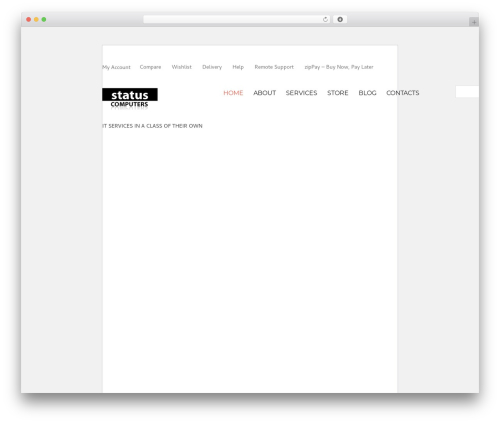Open zipPay – Buy Now, Pay Later link
The height and width of the screenshot is (423, 500).
pyautogui.click(x=339, y=67)
